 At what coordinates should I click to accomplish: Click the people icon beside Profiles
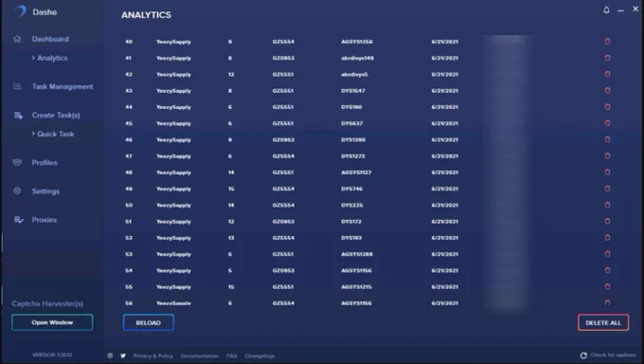(x=17, y=162)
